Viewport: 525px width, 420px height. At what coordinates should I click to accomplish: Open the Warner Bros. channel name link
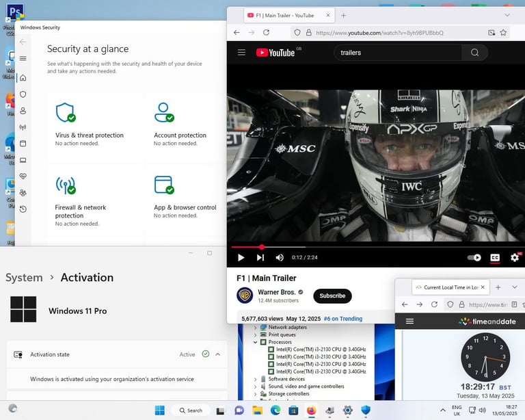coord(277,292)
